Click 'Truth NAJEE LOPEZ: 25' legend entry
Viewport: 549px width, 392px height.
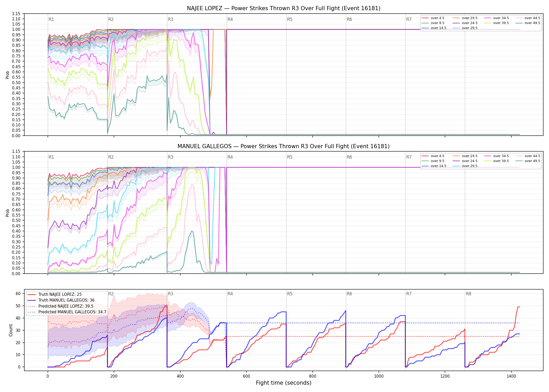(x=54, y=295)
